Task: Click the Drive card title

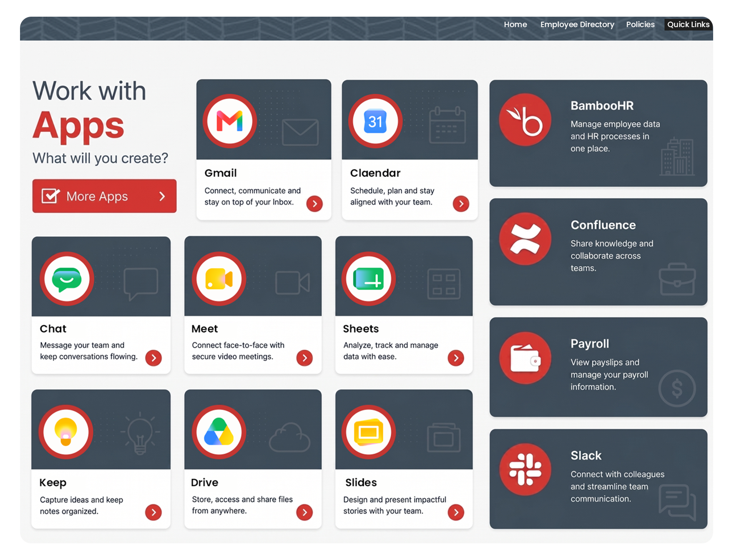Action: 204,482
